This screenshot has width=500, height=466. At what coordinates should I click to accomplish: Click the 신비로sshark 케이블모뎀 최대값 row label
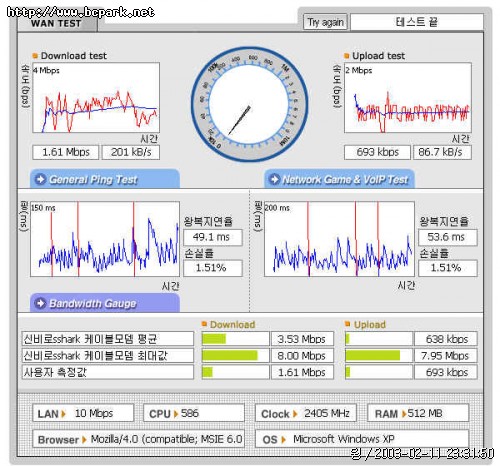coord(107,355)
